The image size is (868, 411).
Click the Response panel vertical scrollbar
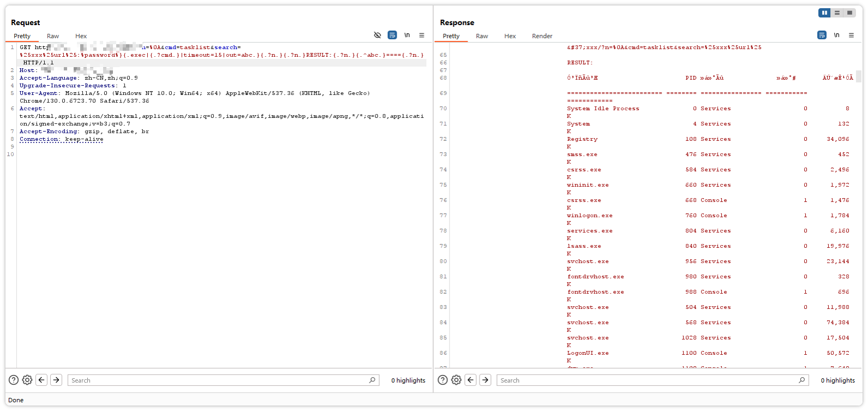click(x=859, y=76)
